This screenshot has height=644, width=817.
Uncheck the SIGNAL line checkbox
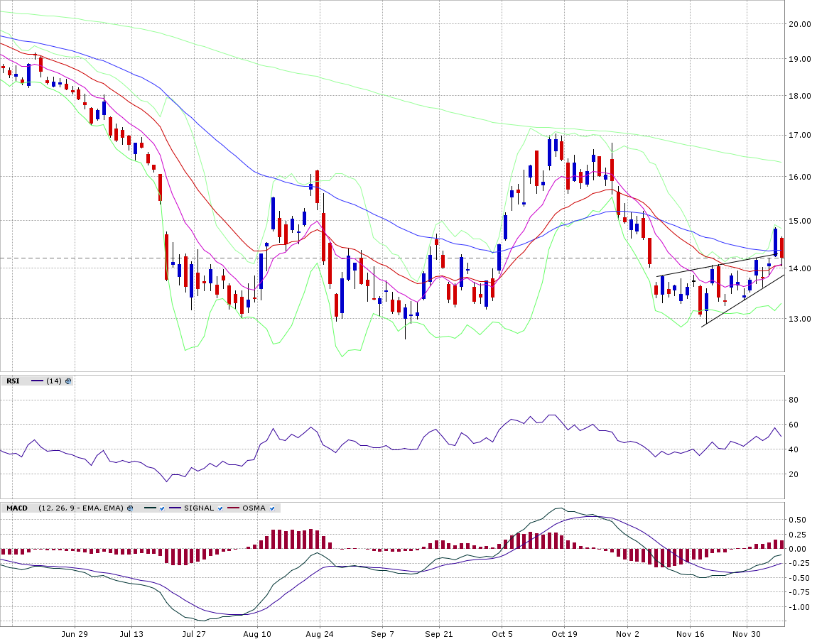pyautogui.click(x=220, y=508)
